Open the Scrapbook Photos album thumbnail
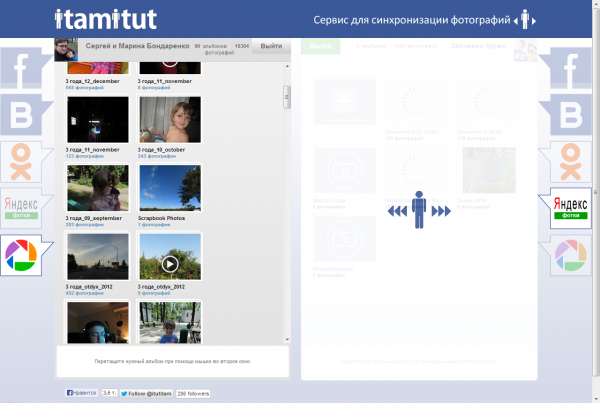600x403 pixels. (170, 188)
